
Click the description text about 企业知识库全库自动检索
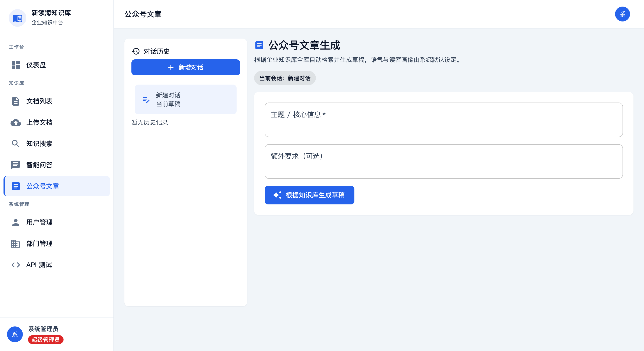coord(358,60)
